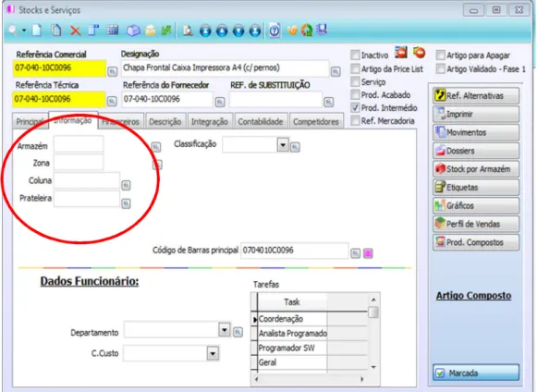Toggle the Inactivo checkbox
Viewport: 537px width, 392px height.
point(356,55)
